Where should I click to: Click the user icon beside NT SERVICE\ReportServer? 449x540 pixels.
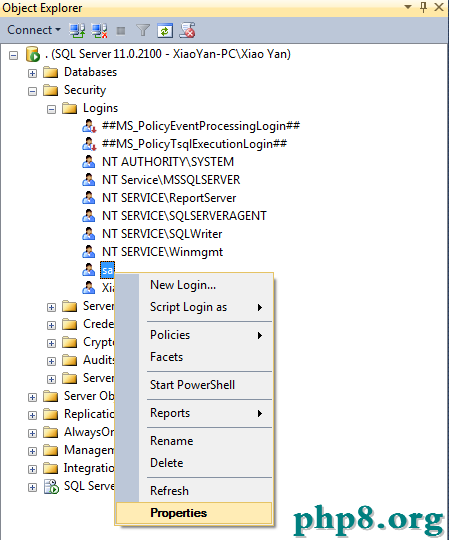(x=89, y=198)
